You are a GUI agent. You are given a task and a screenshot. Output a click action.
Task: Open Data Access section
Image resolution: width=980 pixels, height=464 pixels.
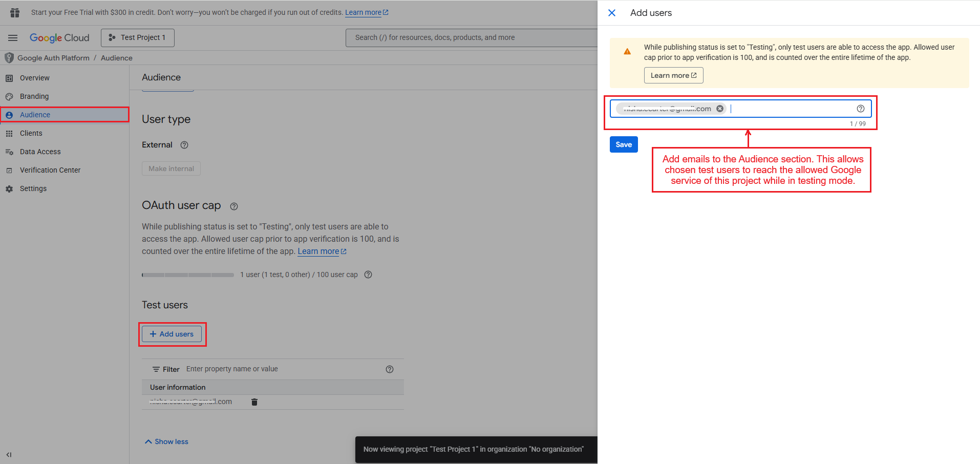[40, 152]
